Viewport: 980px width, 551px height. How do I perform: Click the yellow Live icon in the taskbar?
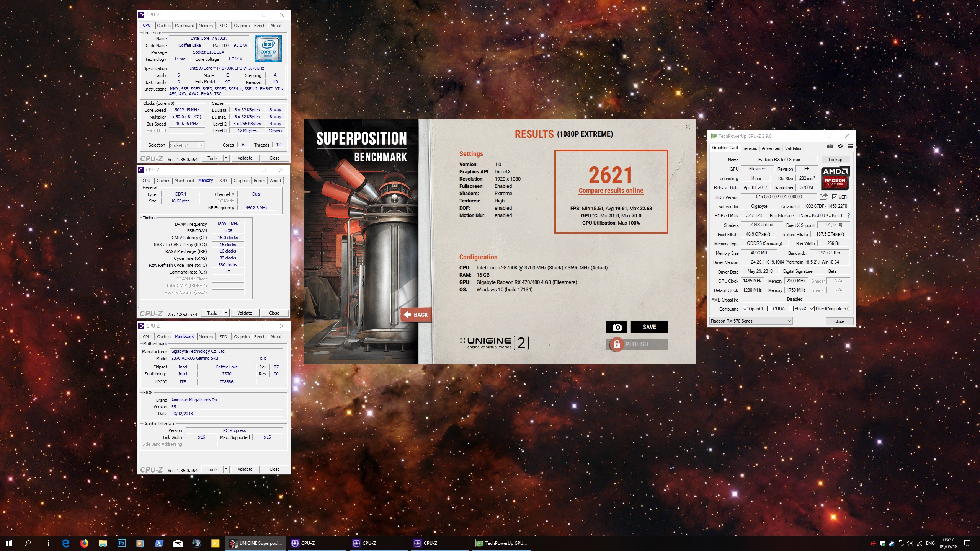pos(215,543)
